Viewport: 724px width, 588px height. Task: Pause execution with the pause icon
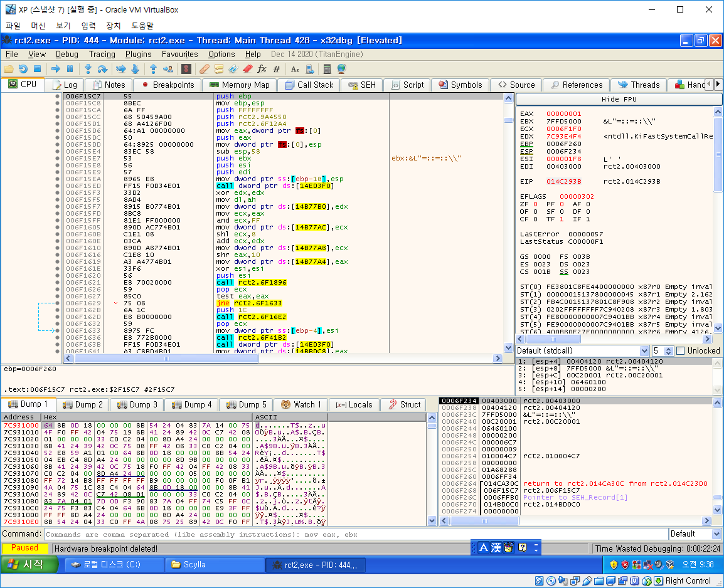70,69
